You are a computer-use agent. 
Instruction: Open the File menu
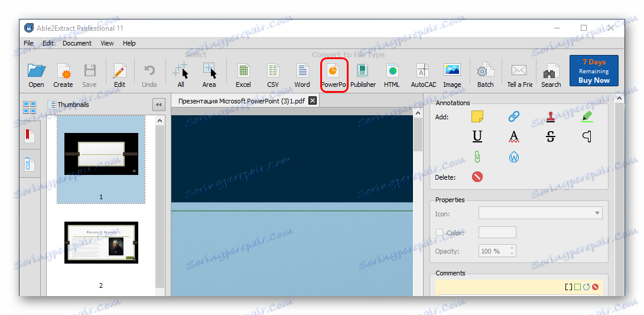(28, 43)
